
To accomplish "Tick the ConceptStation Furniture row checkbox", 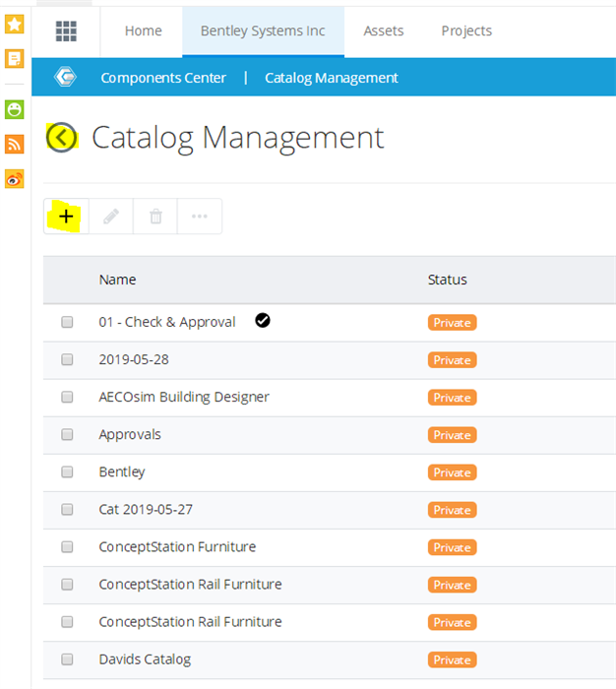I will pos(67,547).
